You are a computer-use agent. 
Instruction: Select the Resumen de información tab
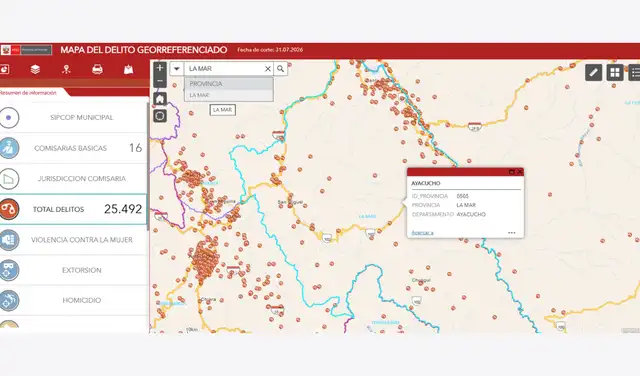pyautogui.click(x=29, y=93)
